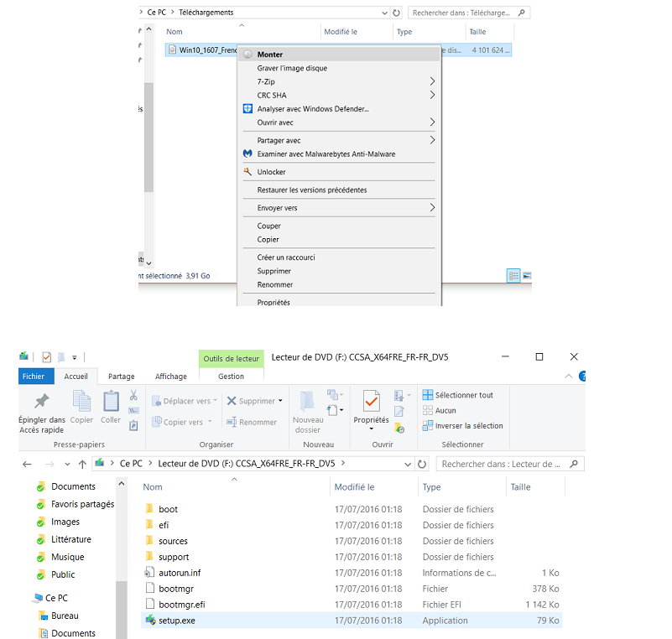Open the Gestion tab under Outils de lecteur
Screen dimensions: 672x639
[231, 376]
